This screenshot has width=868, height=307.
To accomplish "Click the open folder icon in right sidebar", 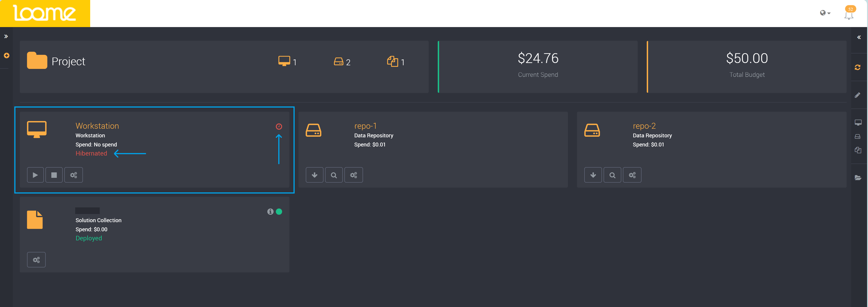I will click(x=858, y=178).
